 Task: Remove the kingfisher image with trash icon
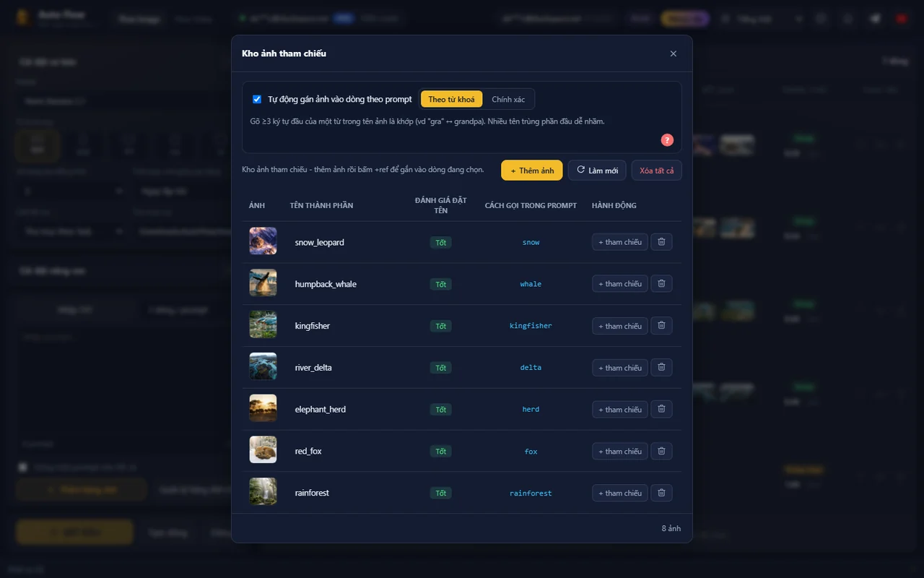[x=661, y=326]
